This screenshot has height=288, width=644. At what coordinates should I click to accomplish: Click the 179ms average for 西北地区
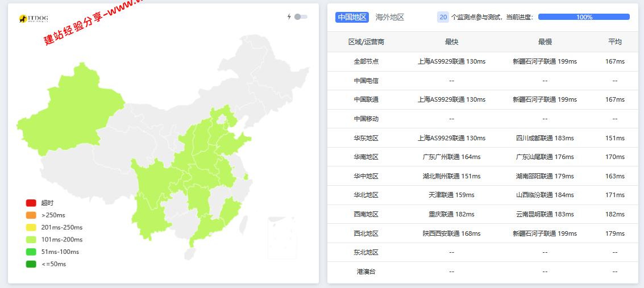click(x=615, y=233)
